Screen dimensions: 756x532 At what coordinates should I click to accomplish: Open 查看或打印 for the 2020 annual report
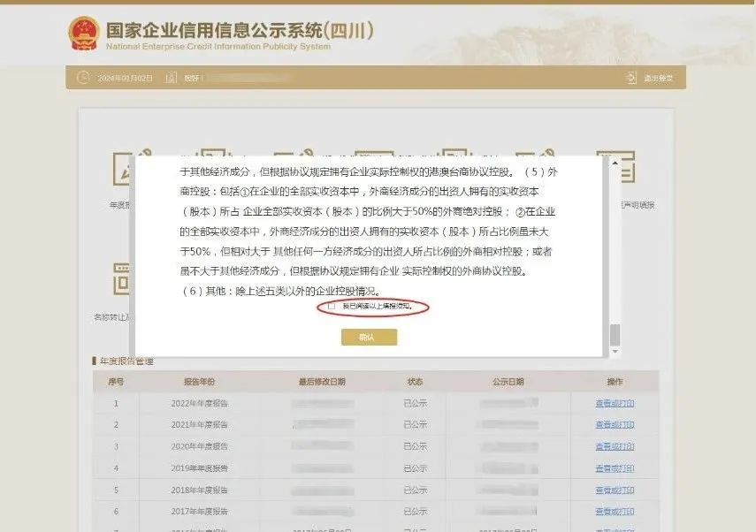[615, 446]
